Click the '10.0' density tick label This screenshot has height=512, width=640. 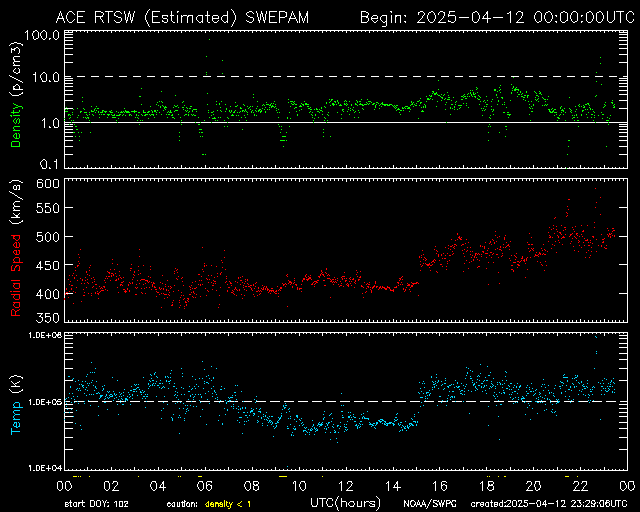tap(46, 77)
